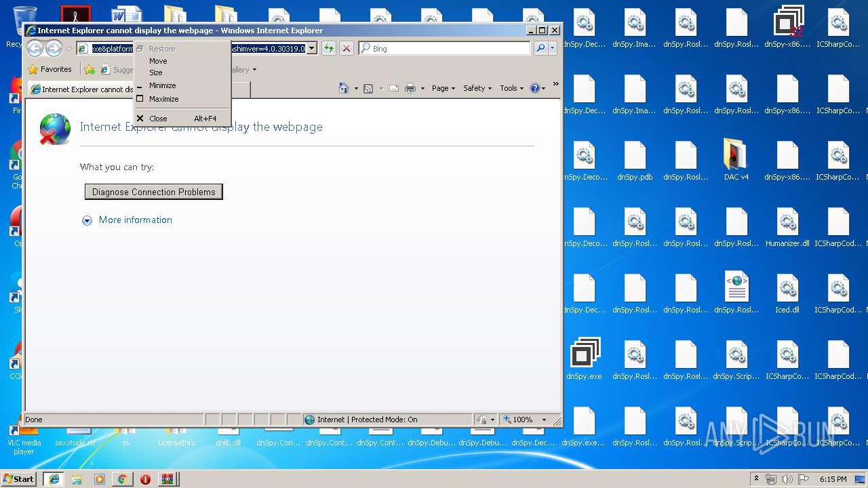Click the Opera taskbar icon
The image size is (868, 488).
[x=145, y=479]
